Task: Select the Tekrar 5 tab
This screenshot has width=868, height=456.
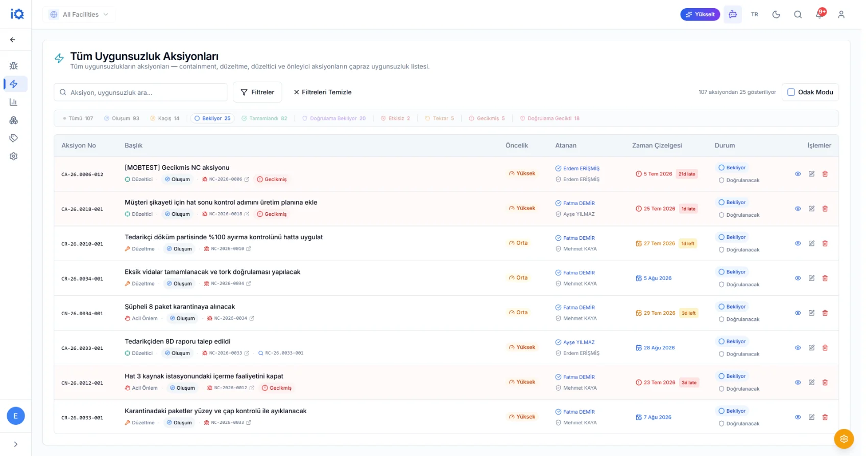Action: point(439,118)
